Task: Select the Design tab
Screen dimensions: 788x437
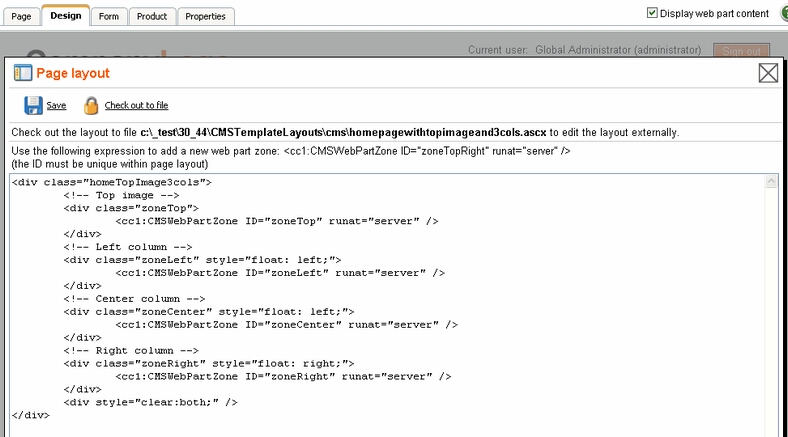Action: point(65,16)
